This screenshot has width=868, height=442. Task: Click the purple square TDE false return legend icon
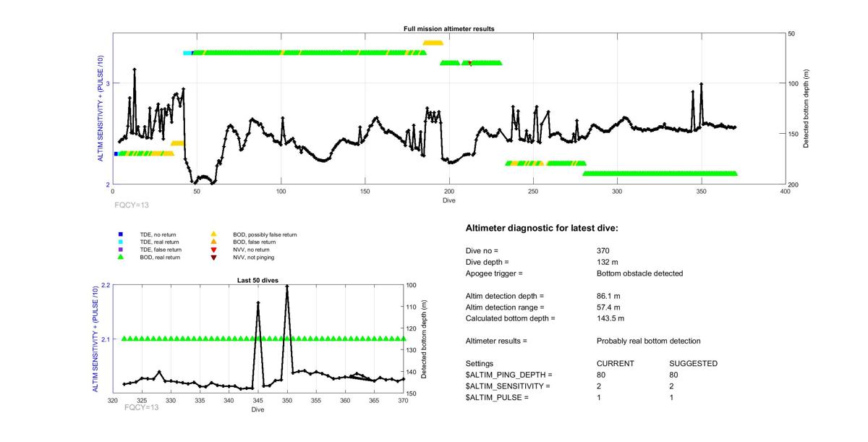coord(121,250)
